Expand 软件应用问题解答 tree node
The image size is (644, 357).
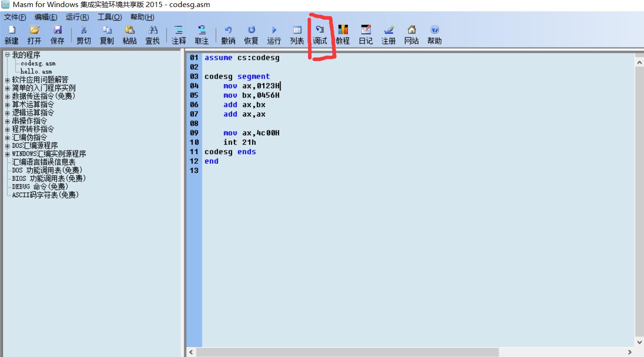[x=7, y=80]
